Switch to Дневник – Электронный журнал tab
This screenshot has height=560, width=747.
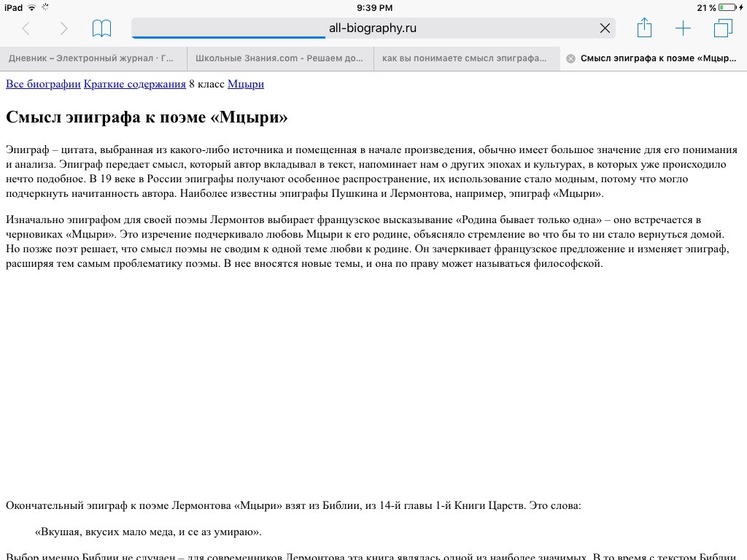(x=93, y=58)
